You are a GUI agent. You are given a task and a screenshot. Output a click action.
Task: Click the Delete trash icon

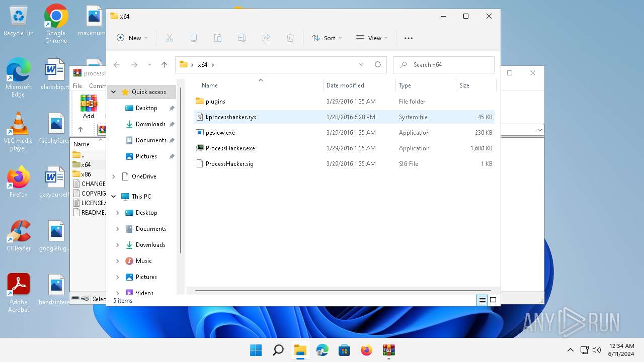[290, 38]
